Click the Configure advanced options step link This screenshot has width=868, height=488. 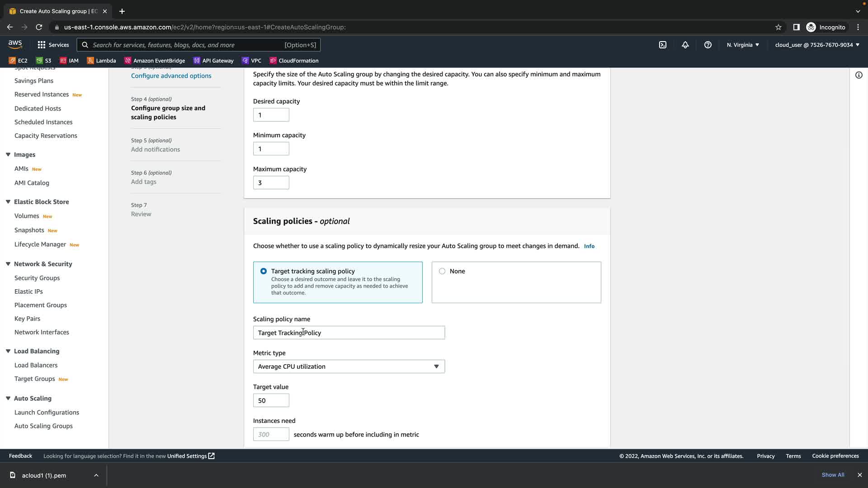click(171, 75)
